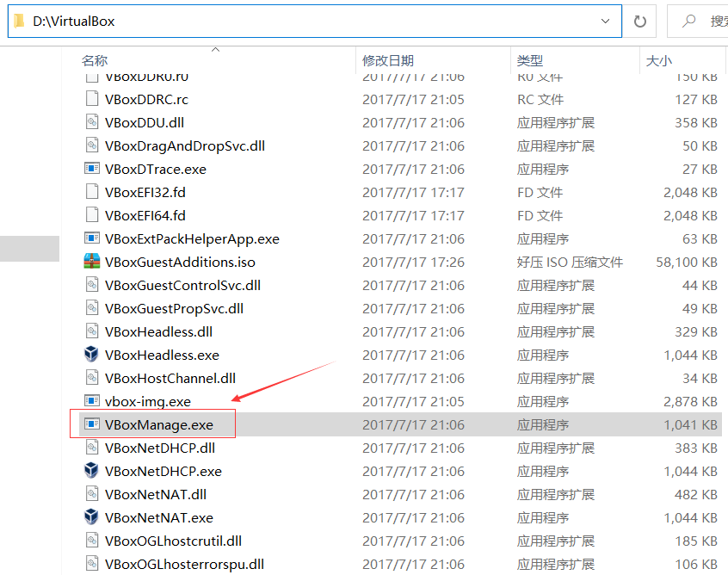Click the VBoxHeadless.exe cube icon

[91, 355]
